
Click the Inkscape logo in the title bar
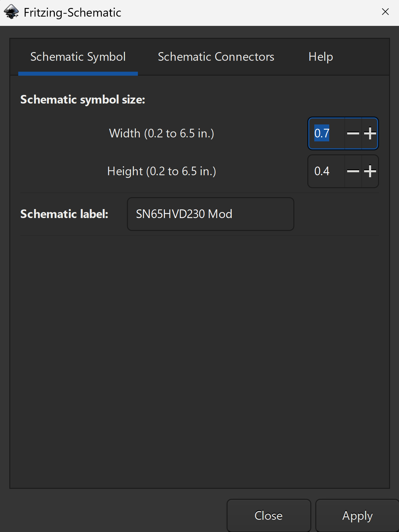[x=11, y=12]
